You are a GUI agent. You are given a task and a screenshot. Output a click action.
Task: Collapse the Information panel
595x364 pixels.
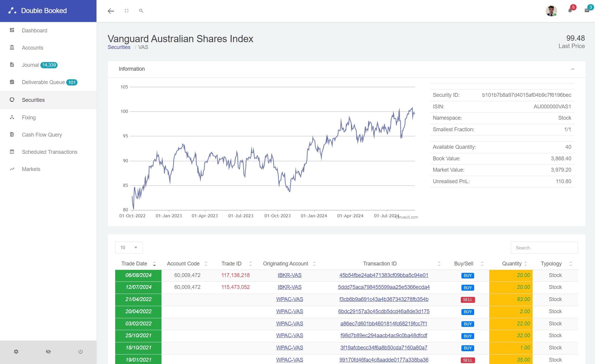(x=573, y=69)
